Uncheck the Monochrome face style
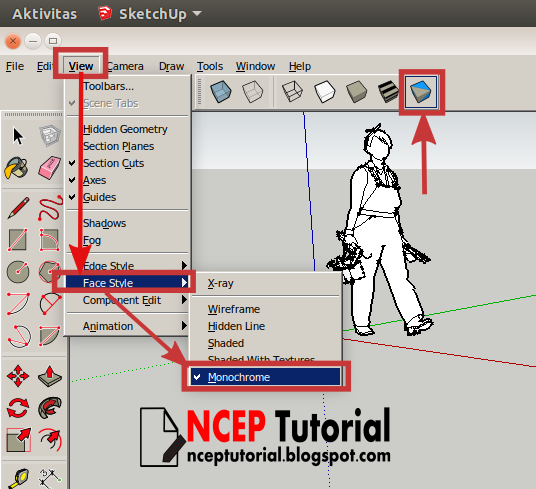The image size is (536, 489). click(x=266, y=377)
